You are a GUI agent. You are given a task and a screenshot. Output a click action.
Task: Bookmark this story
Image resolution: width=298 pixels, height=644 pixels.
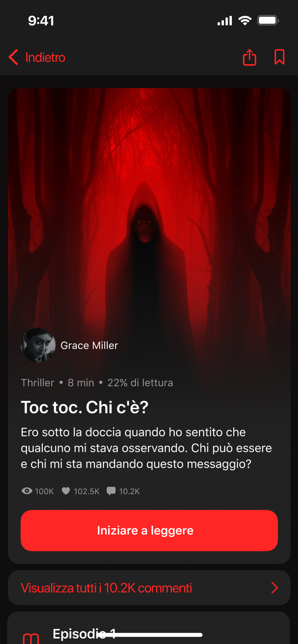pyautogui.click(x=279, y=57)
